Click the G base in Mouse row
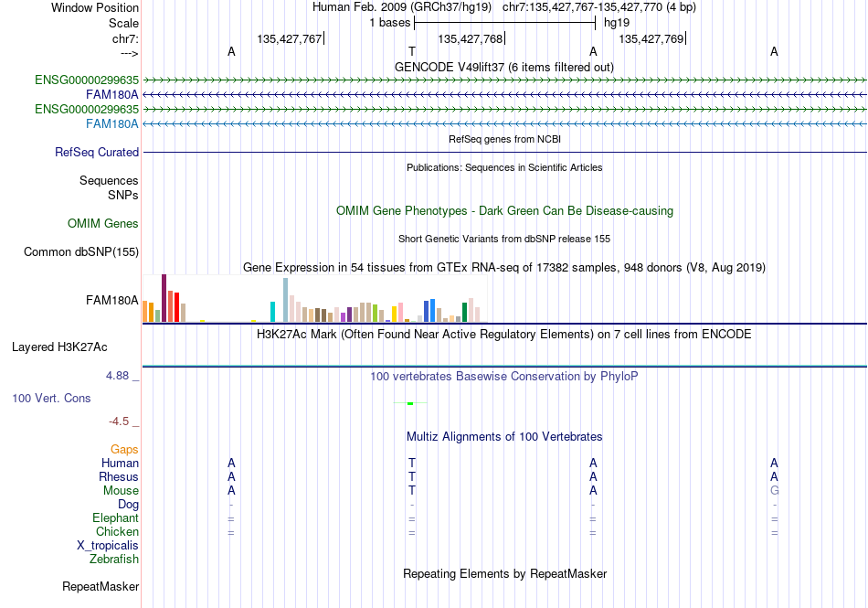 [775, 491]
